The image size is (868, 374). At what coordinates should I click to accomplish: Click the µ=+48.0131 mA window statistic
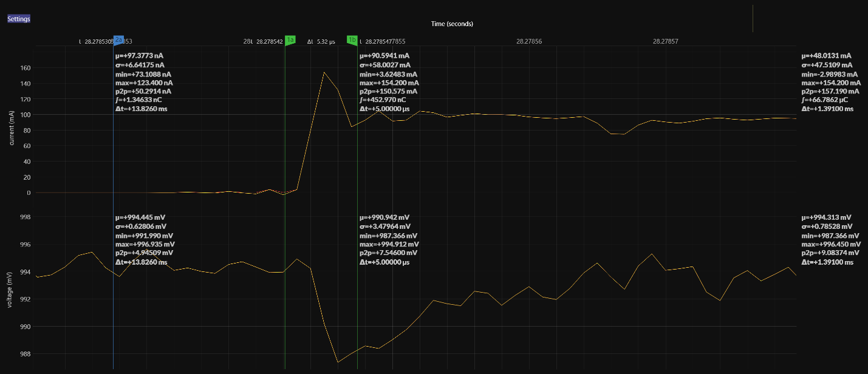(826, 55)
